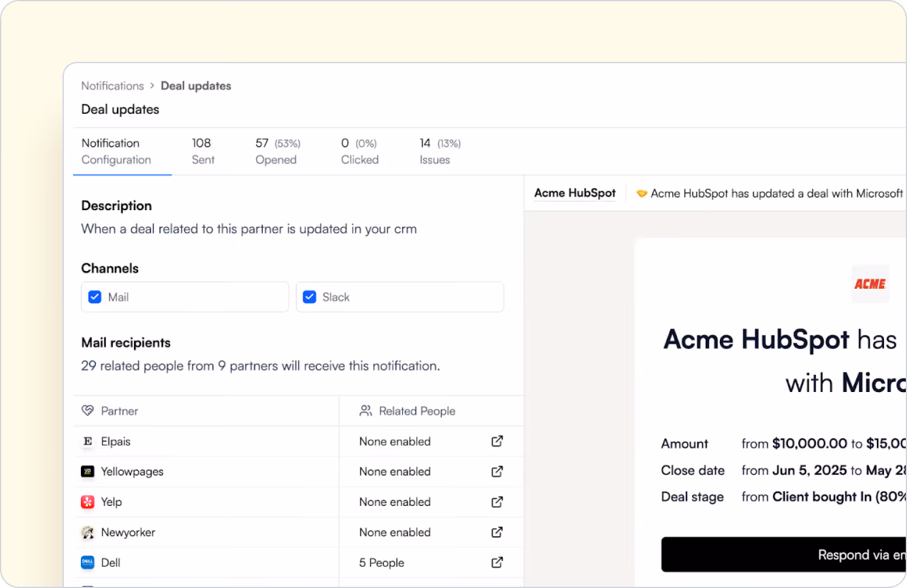Click the handshake icon in the Partner column header
The height and width of the screenshot is (588, 907).
coord(87,410)
